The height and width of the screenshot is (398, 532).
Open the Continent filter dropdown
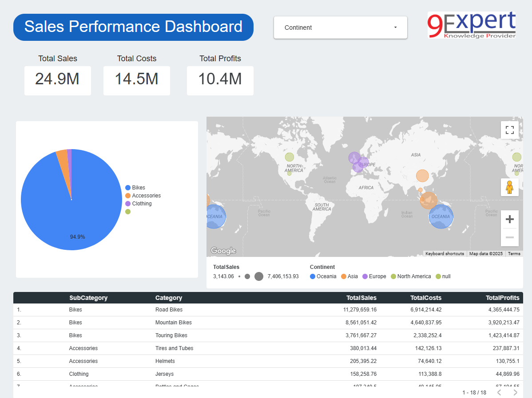(340, 27)
